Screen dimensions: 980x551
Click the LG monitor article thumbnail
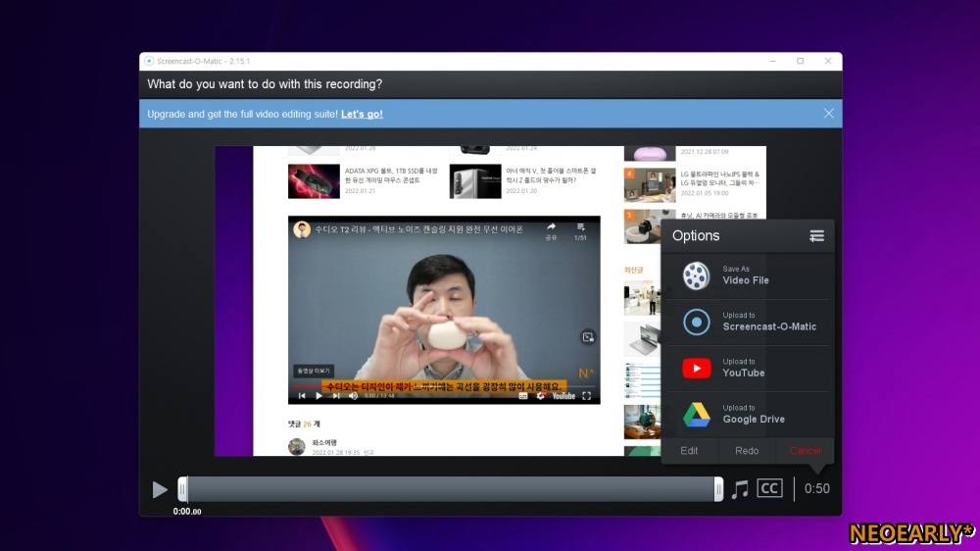(x=650, y=185)
